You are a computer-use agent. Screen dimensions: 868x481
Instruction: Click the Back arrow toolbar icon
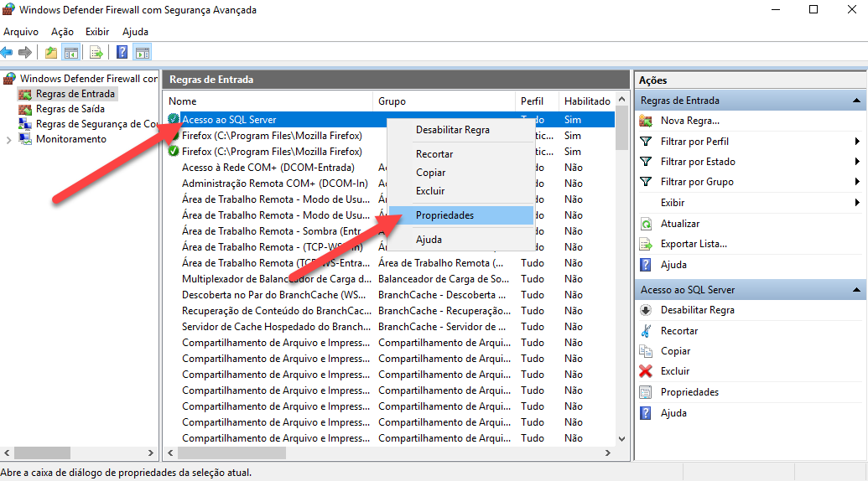[8, 53]
